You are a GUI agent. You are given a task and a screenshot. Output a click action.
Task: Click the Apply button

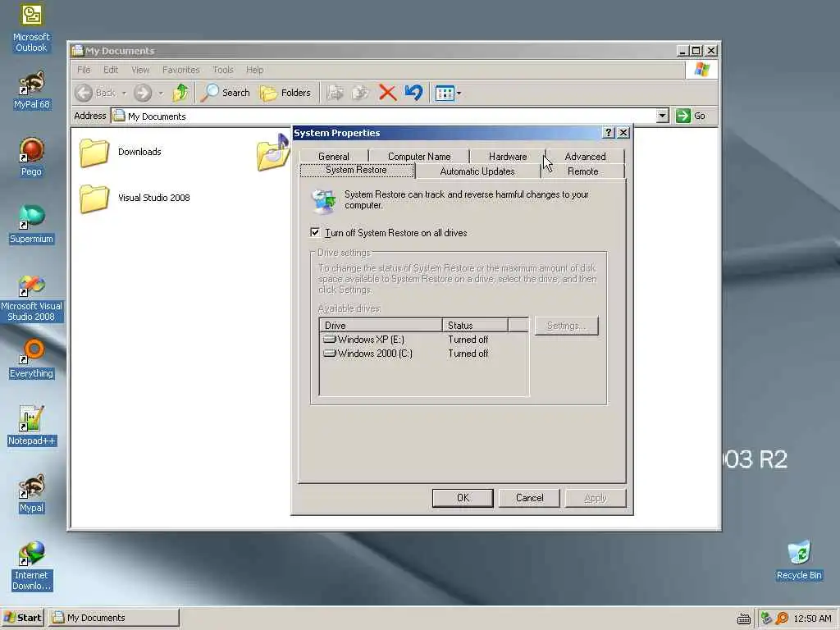click(x=596, y=498)
